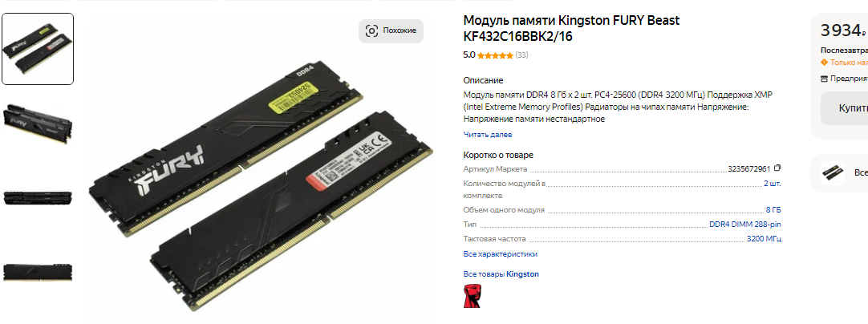The image size is (868, 324).
Task: Click the similar items camera icon
Action: click(372, 31)
